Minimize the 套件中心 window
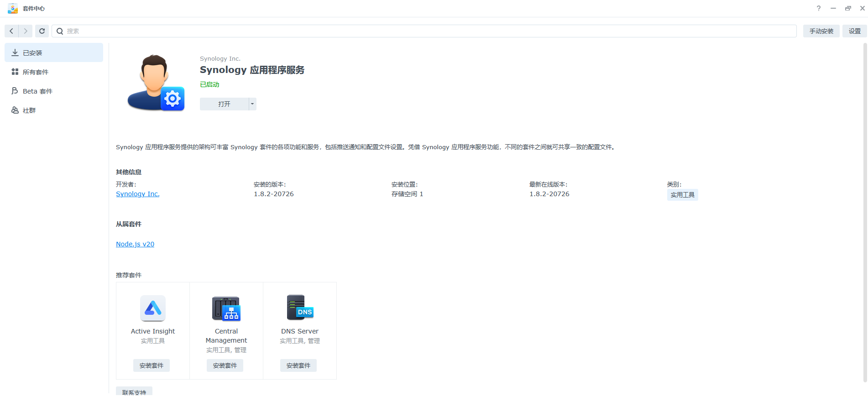Viewport: 868px width, 396px height. [x=833, y=8]
